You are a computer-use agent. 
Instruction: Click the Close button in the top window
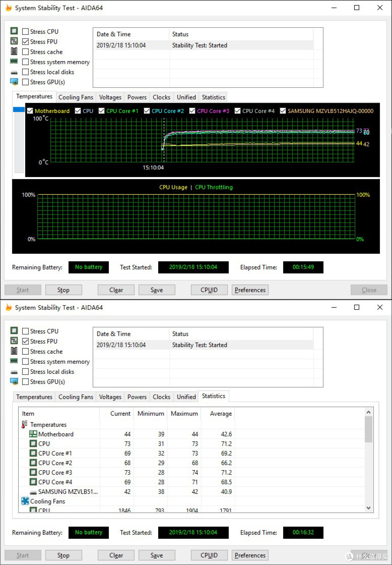369,290
